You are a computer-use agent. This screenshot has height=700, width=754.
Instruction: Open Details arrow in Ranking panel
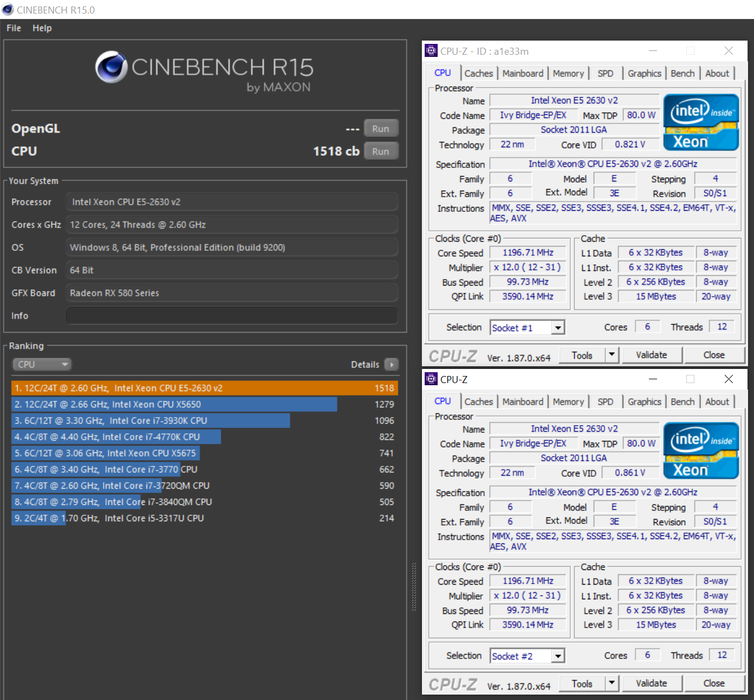click(391, 364)
